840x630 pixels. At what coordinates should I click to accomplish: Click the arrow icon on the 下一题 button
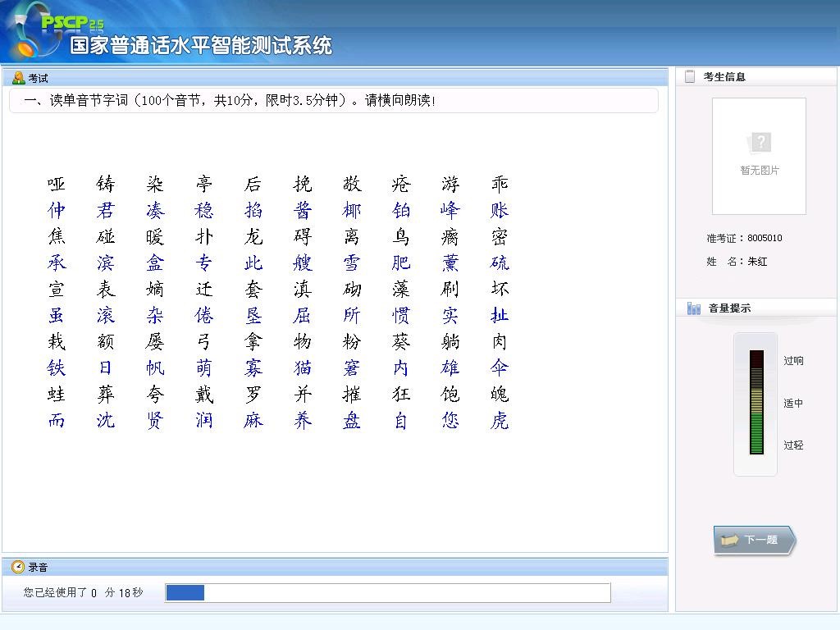729,540
